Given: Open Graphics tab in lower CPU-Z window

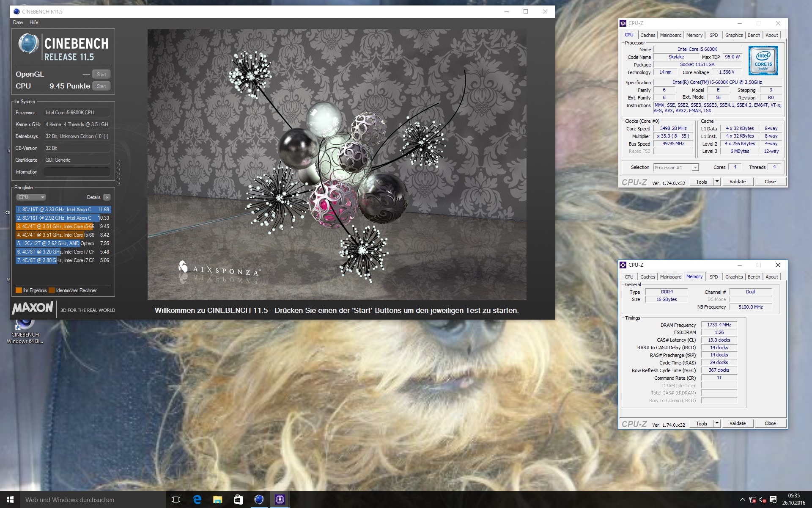Looking at the screenshot, I should tap(734, 277).
